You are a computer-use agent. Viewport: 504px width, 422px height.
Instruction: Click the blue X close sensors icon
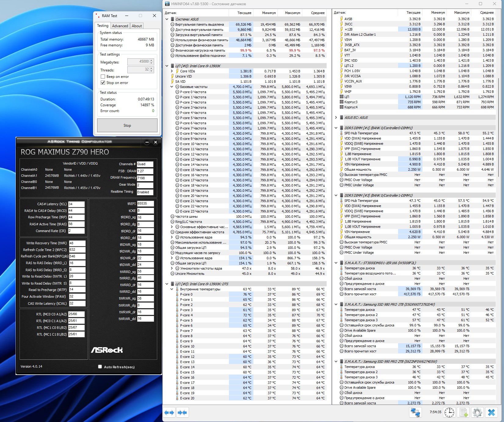[x=491, y=413]
